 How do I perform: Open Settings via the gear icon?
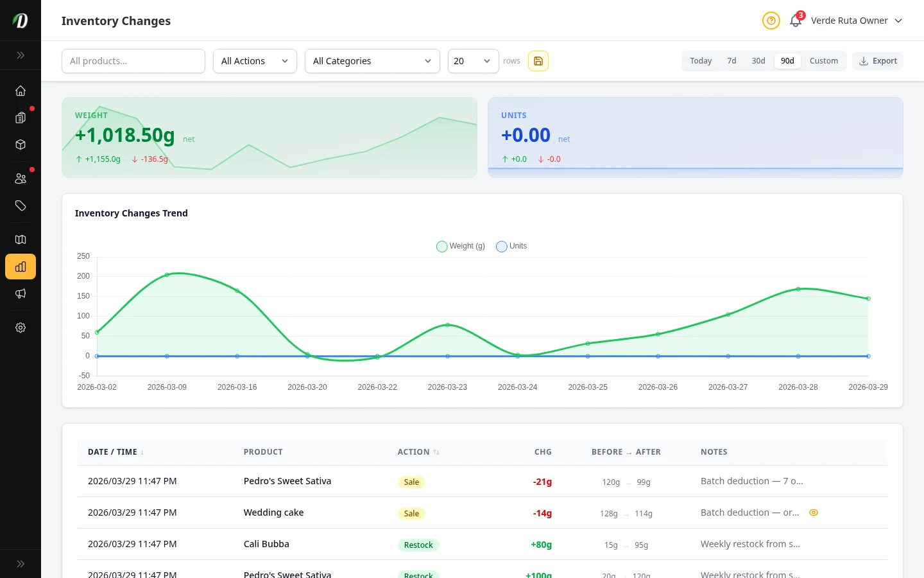(x=21, y=328)
